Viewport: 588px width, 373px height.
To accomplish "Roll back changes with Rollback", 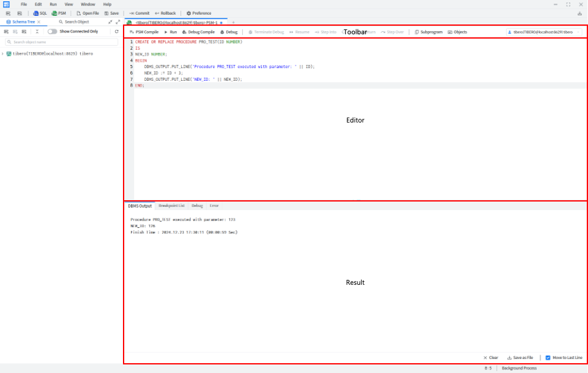I will coord(165,13).
